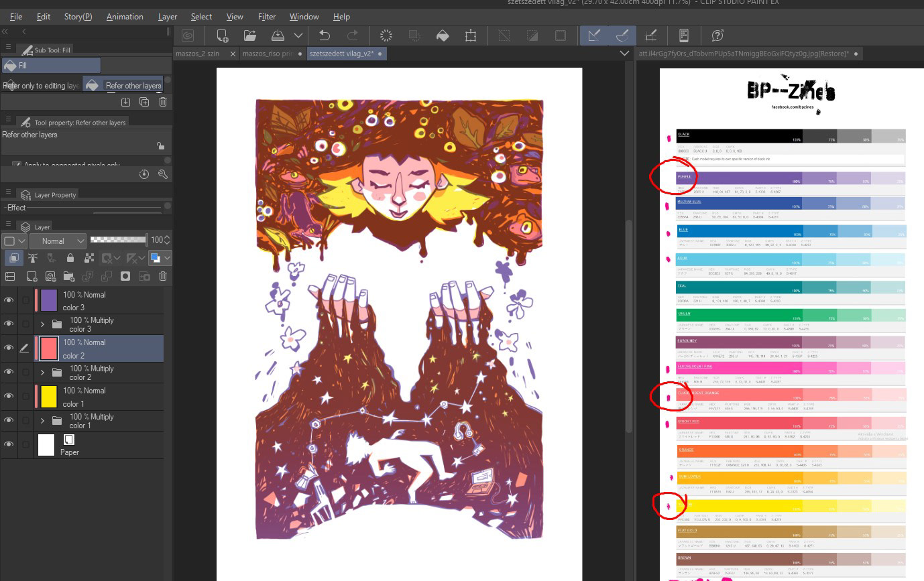Reset tool property to initial settings
Screen dimensions: 924x581
click(144, 174)
